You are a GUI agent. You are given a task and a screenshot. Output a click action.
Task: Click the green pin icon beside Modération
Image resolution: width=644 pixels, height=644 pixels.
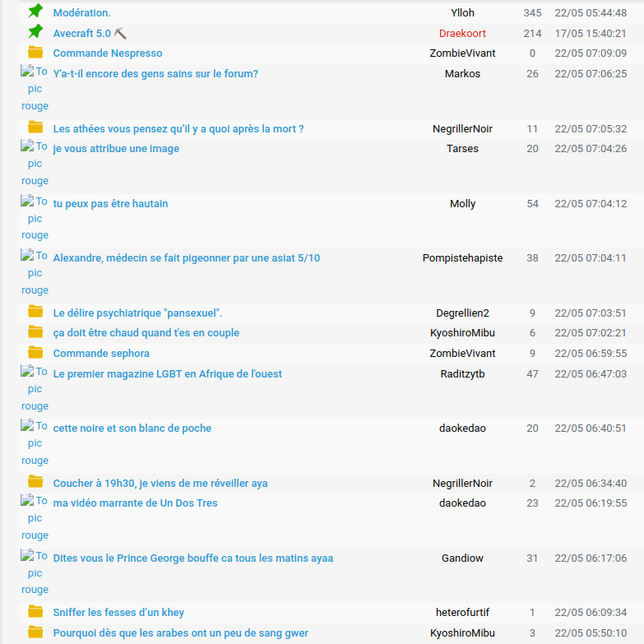pos(35,12)
